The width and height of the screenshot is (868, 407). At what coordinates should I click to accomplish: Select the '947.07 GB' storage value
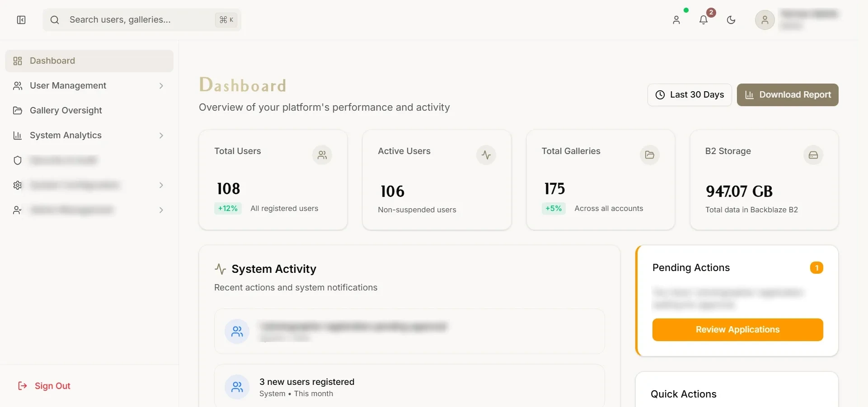tap(739, 191)
